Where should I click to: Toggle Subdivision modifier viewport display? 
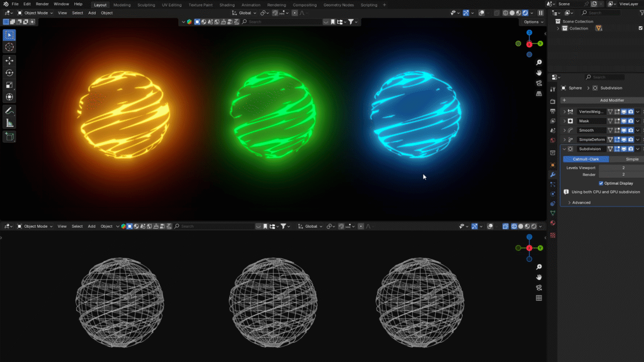[x=624, y=149]
